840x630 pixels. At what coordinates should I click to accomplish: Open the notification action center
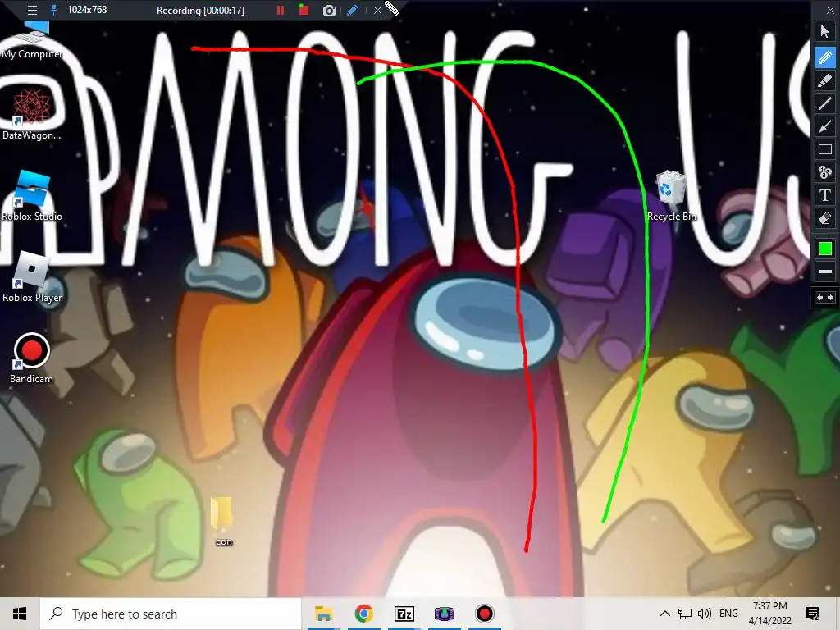coord(813,614)
